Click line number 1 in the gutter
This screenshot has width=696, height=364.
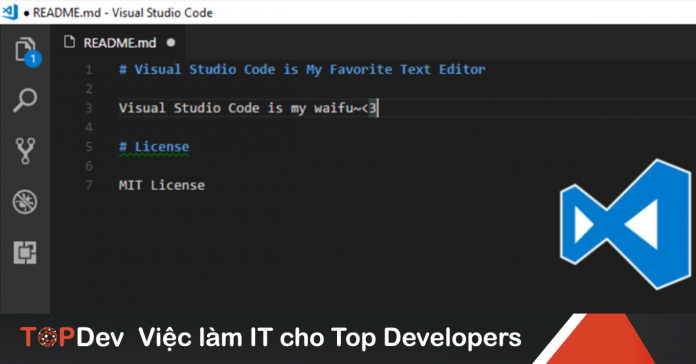click(x=89, y=70)
